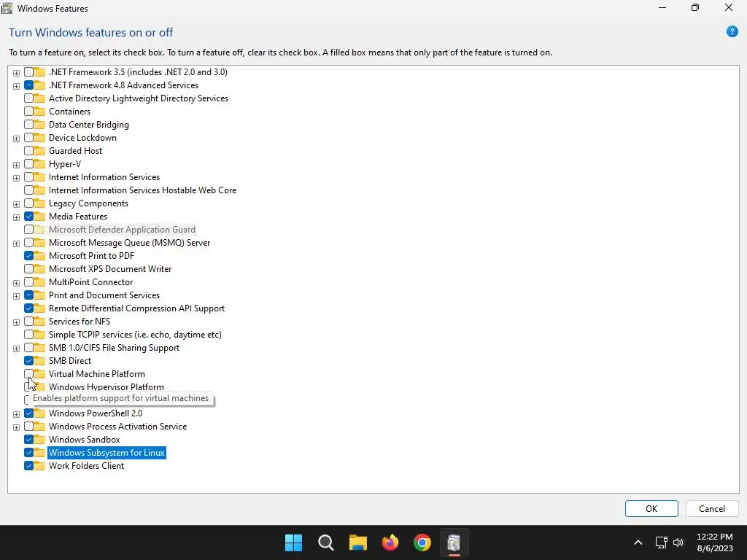Uncheck Microsoft Print to PDF

click(x=28, y=256)
